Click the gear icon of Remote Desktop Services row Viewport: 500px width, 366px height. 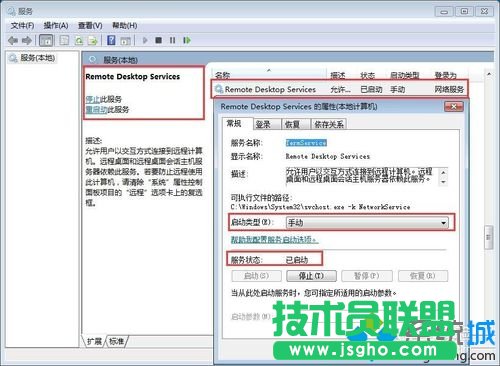[x=219, y=89]
